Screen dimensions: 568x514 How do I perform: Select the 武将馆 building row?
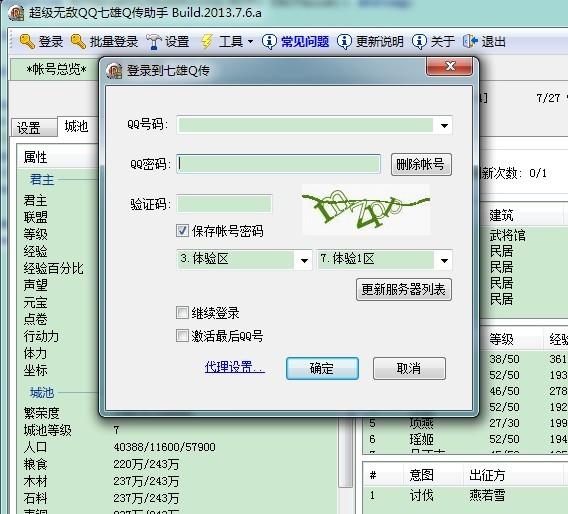[x=507, y=235]
